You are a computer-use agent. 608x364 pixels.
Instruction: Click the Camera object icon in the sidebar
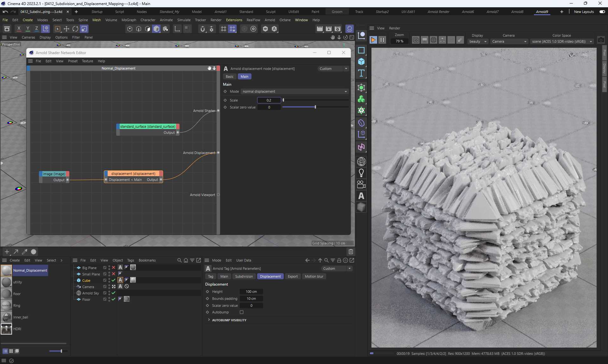pos(361,184)
